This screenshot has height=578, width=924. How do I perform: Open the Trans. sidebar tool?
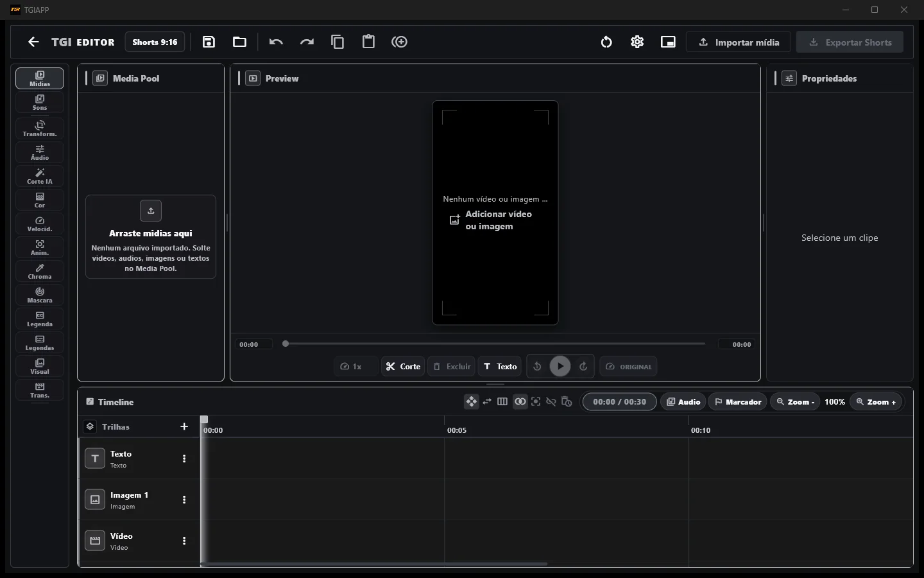40,390
